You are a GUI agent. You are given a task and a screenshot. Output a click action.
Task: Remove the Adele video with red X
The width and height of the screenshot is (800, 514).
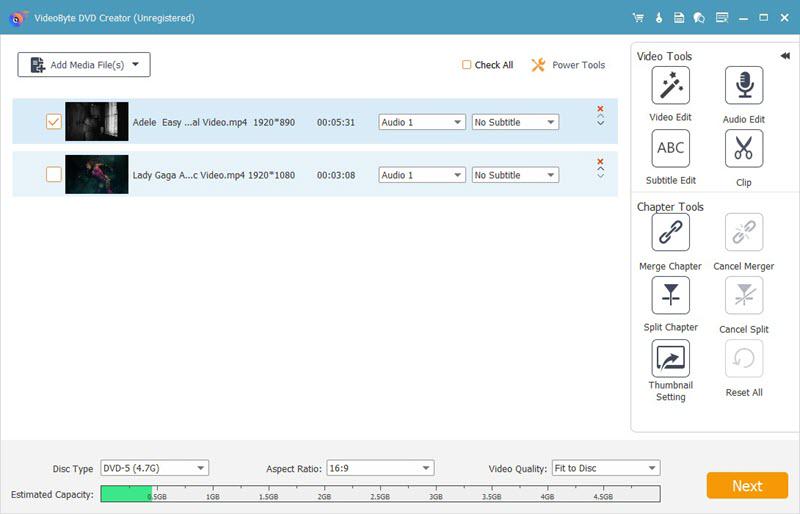601,108
